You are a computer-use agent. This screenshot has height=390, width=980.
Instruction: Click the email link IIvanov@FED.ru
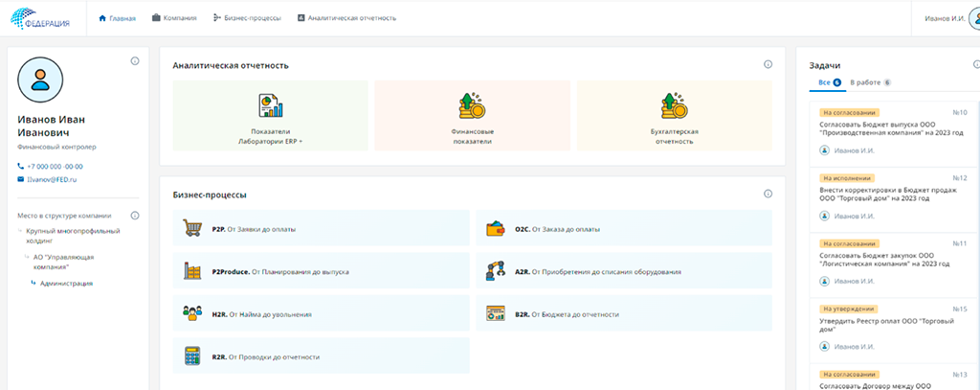pos(52,179)
